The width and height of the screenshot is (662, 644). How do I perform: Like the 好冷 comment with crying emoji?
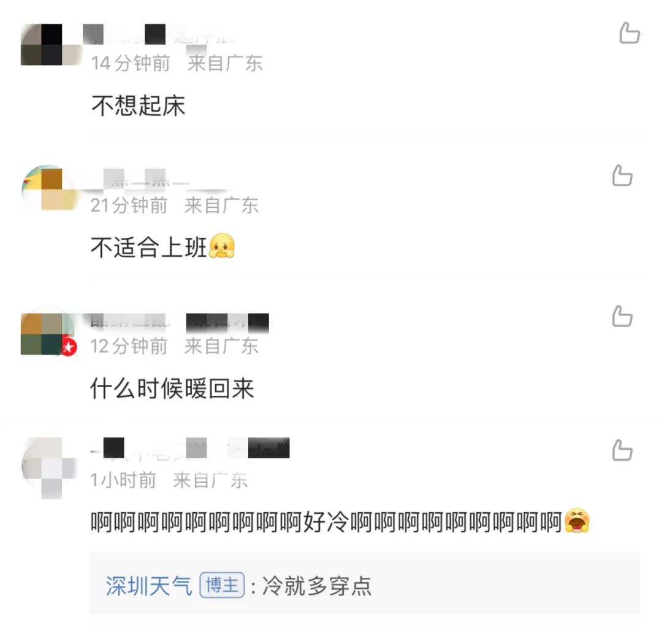pos(622,450)
